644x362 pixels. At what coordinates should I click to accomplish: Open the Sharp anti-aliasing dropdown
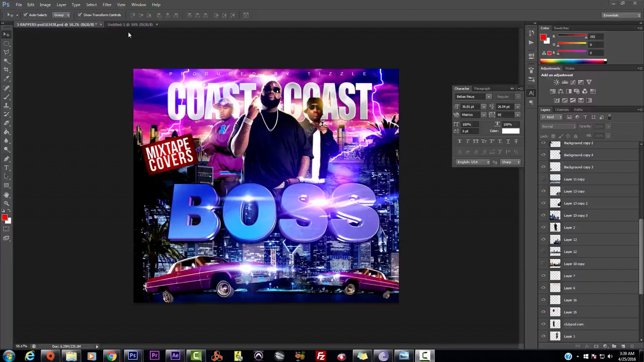(510, 162)
